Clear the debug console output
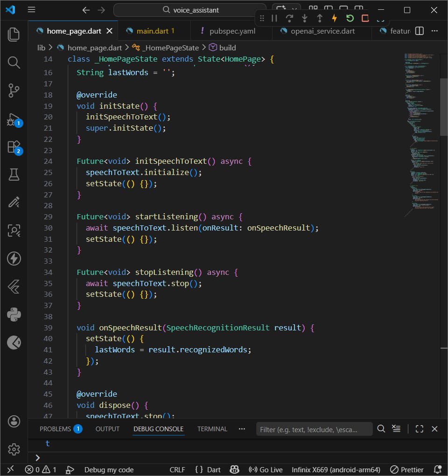This screenshot has width=448, height=476. (x=396, y=429)
